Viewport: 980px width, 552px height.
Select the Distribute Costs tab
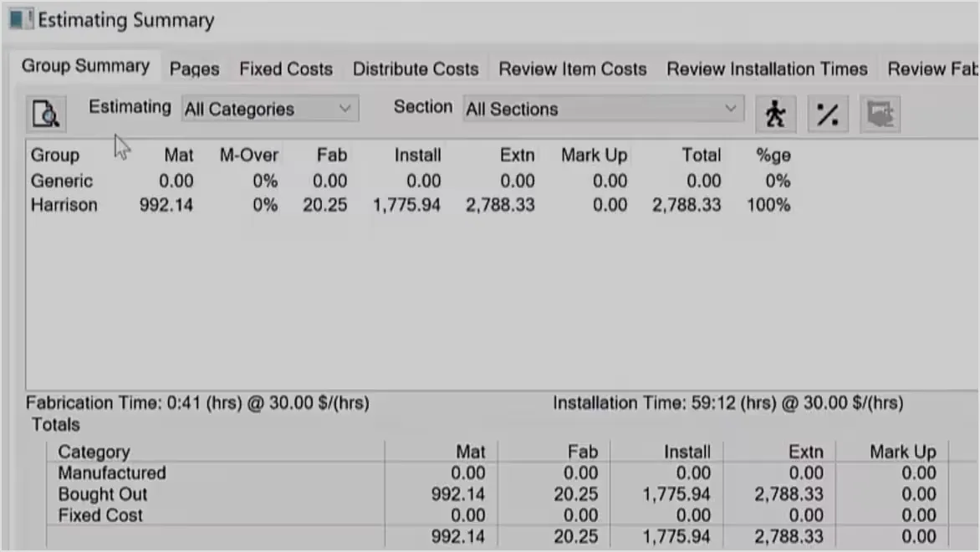click(x=416, y=69)
